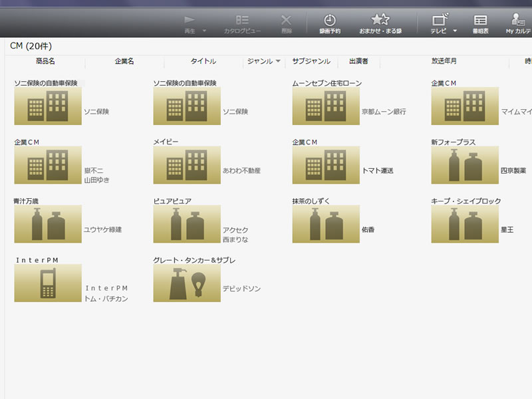Expand the テレビ dropdown arrow
532x399 pixels.
(x=455, y=31)
